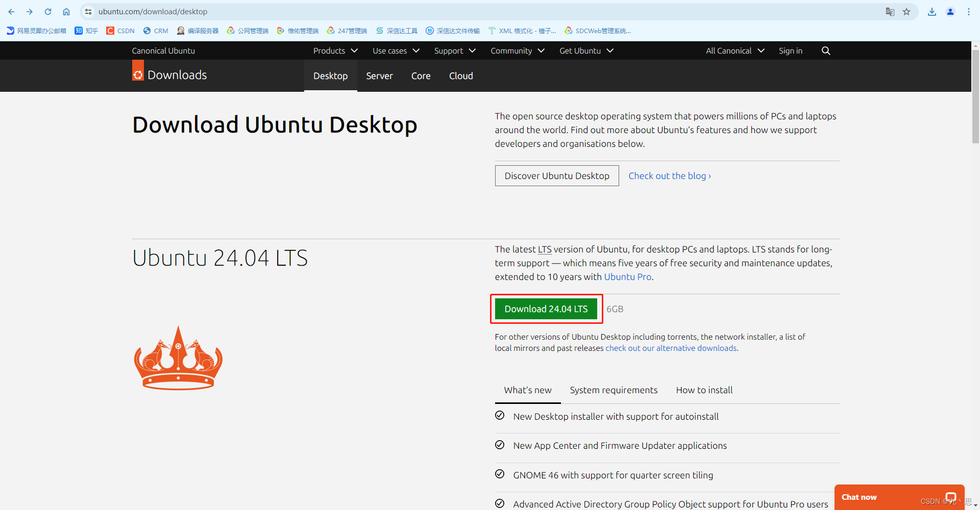Screen dimensions: 980x510
Task: Click the Chat now speech bubble icon
Action: [951, 497]
